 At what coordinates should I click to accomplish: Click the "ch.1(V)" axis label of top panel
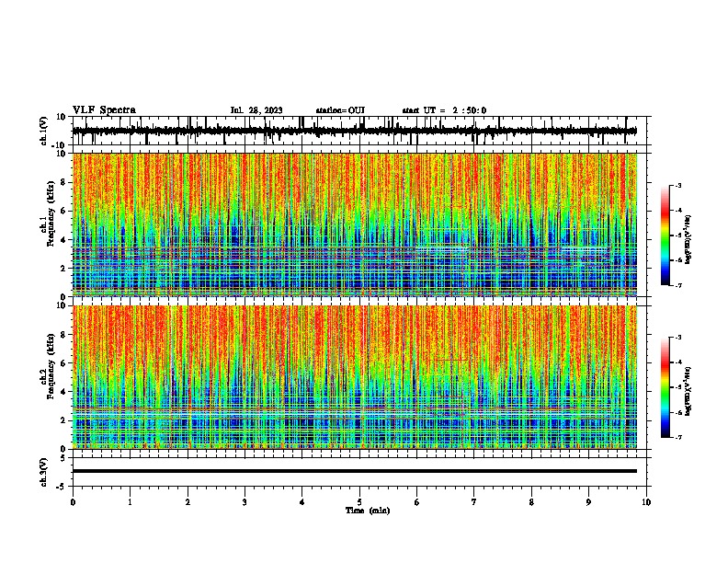click(44, 131)
